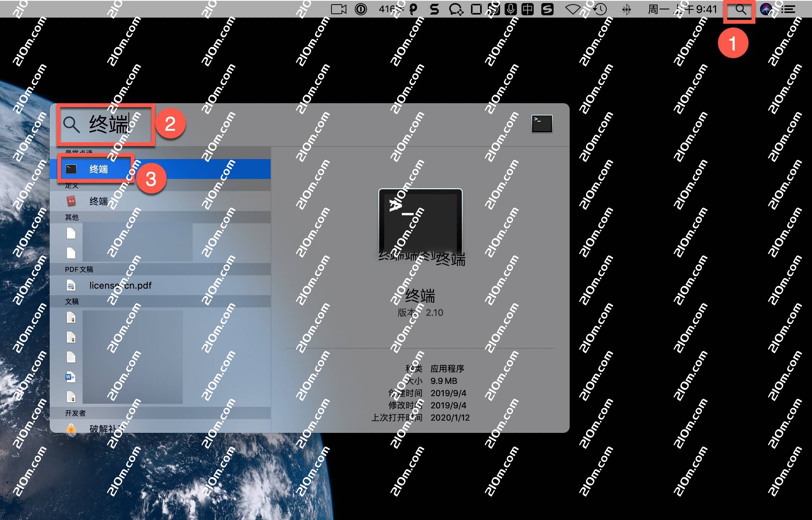The width and height of the screenshot is (812, 520).
Task: Select the Word document result icon
Action: click(71, 377)
